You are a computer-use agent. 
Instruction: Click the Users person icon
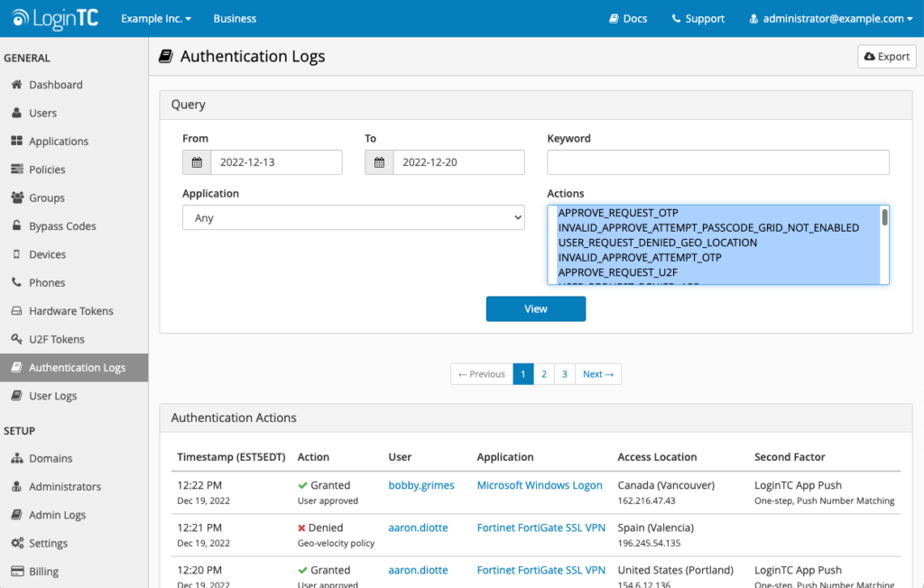click(16, 113)
